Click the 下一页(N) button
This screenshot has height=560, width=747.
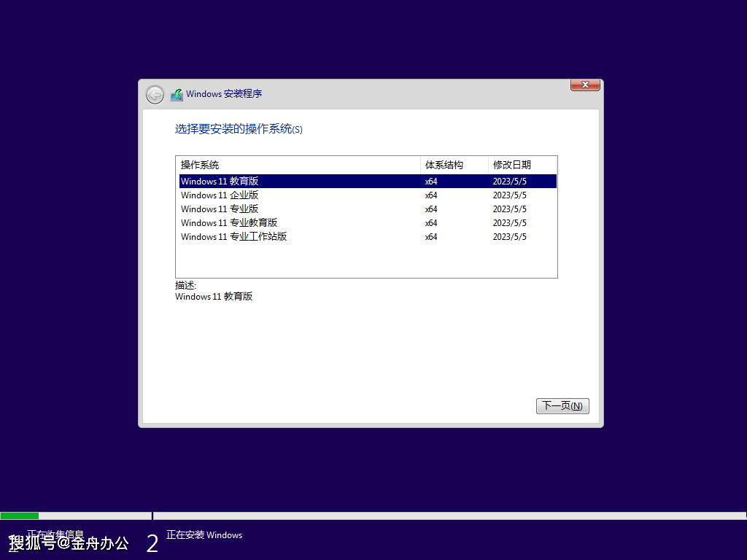coord(562,405)
